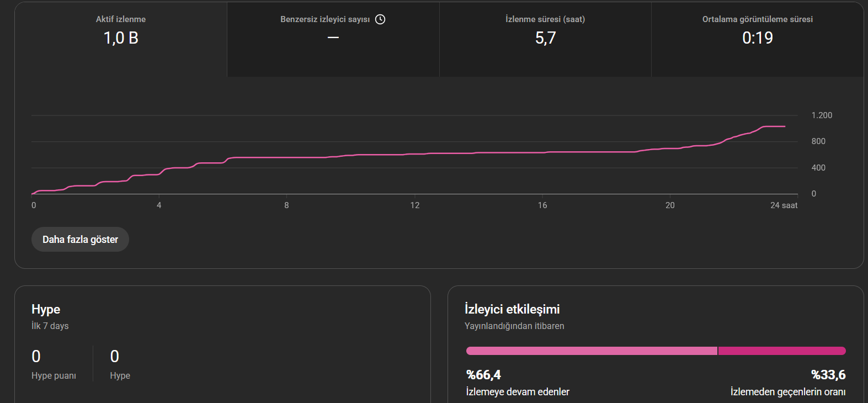This screenshot has width=868, height=403.
Task: Select the Aktif izlenme tab
Action: 121,40
